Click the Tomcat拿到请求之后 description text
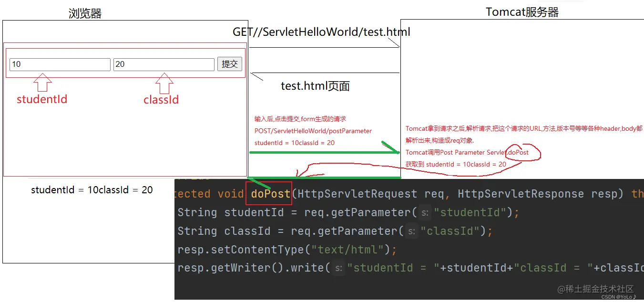The height and width of the screenshot is (304, 644). point(524,135)
